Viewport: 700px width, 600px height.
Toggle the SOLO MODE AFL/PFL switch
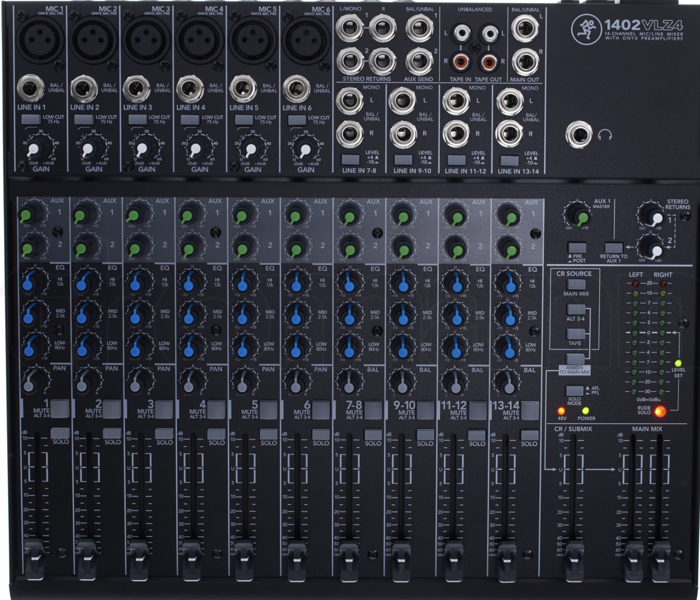(x=575, y=390)
